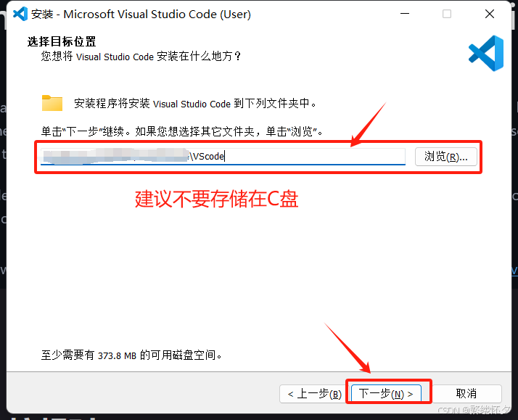
Task: Click the instruction text 单击“下一步”继续
Action: coord(86,131)
